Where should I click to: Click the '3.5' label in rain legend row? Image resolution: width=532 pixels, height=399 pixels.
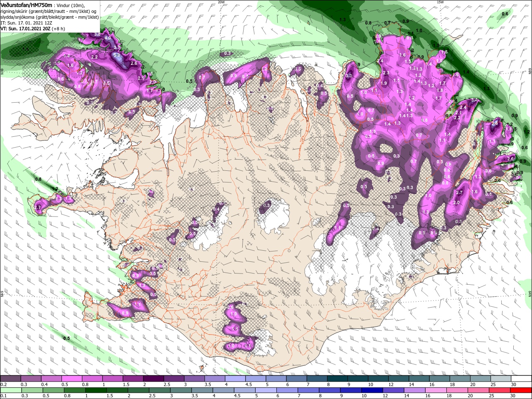tap(195, 396)
